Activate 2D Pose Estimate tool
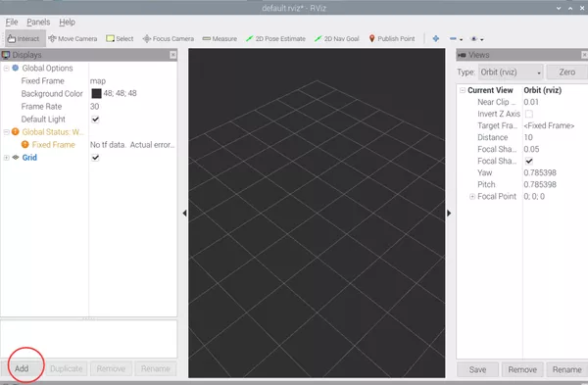The height and width of the screenshot is (385, 588). point(275,38)
